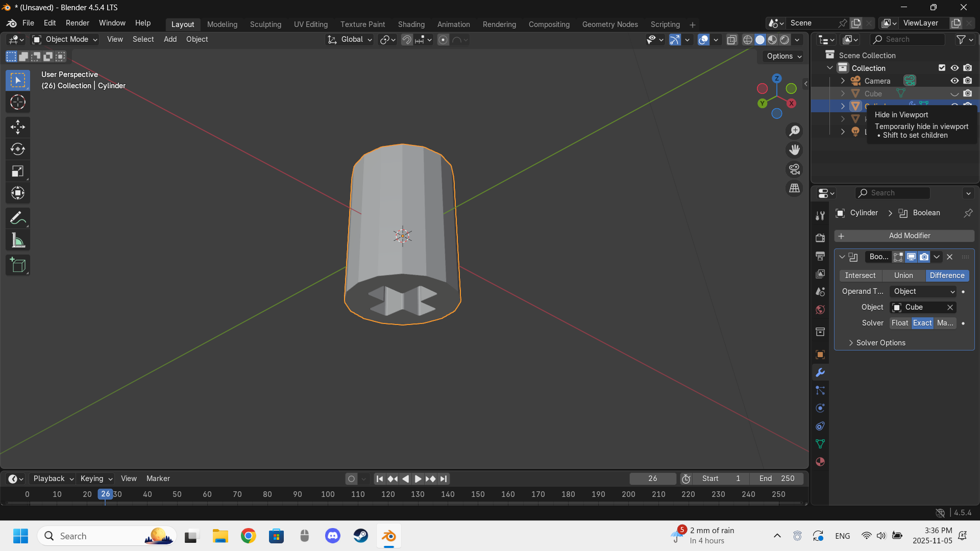This screenshot has height=551, width=980.
Task: Hide the Camera in the viewport
Action: tap(954, 81)
